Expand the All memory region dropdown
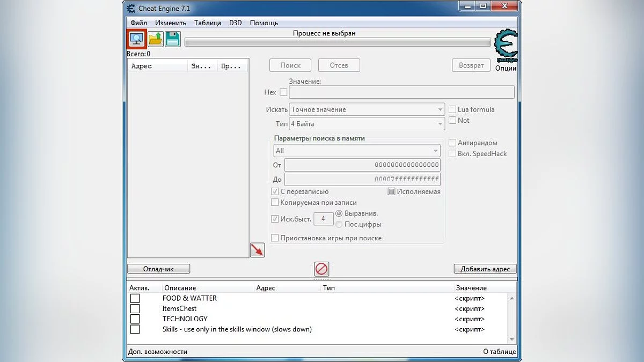This screenshot has width=644, height=362. point(357,151)
